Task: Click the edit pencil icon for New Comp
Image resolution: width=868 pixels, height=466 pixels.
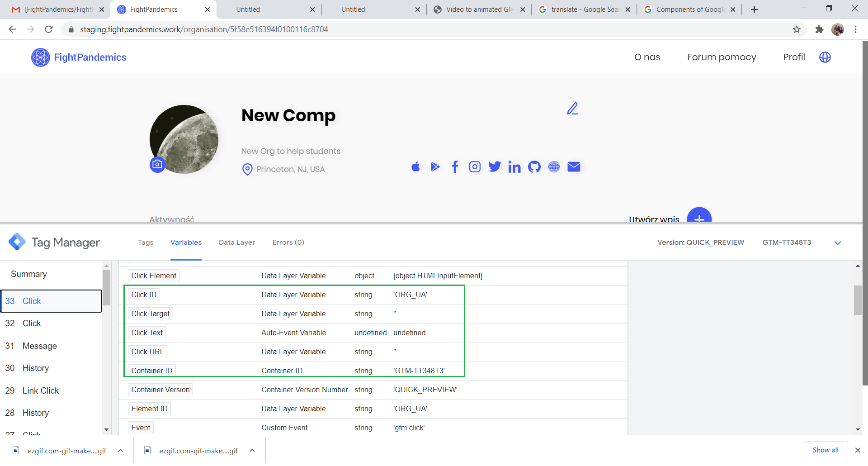Action: pos(573,109)
